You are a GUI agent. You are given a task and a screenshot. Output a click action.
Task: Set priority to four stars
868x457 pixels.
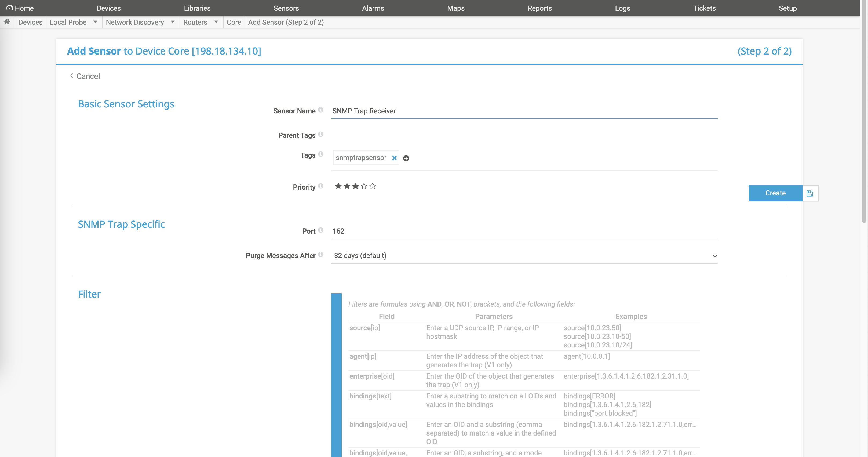[x=364, y=186]
